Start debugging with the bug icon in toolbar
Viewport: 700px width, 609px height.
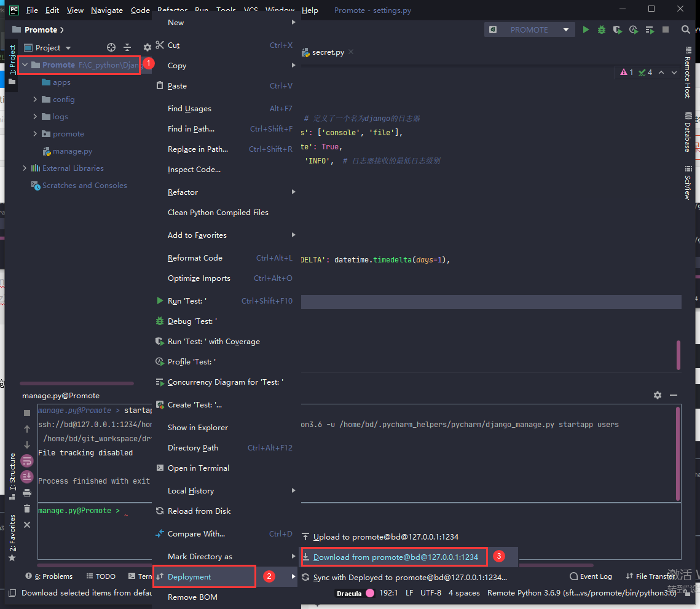tap(602, 29)
